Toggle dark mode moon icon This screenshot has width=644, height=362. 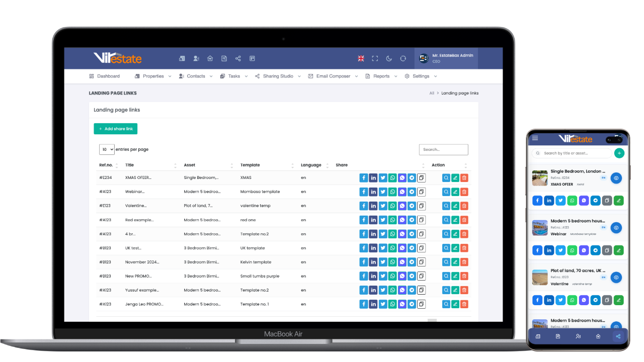[x=389, y=58]
